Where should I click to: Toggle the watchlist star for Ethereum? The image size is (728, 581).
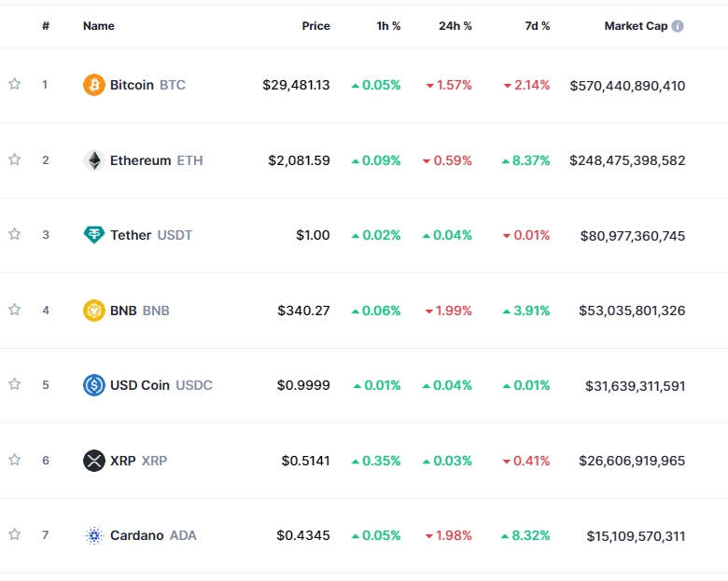click(x=15, y=160)
